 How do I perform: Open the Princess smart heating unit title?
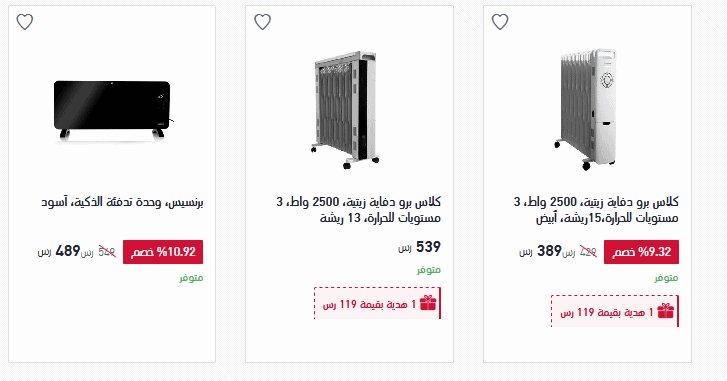122,203
